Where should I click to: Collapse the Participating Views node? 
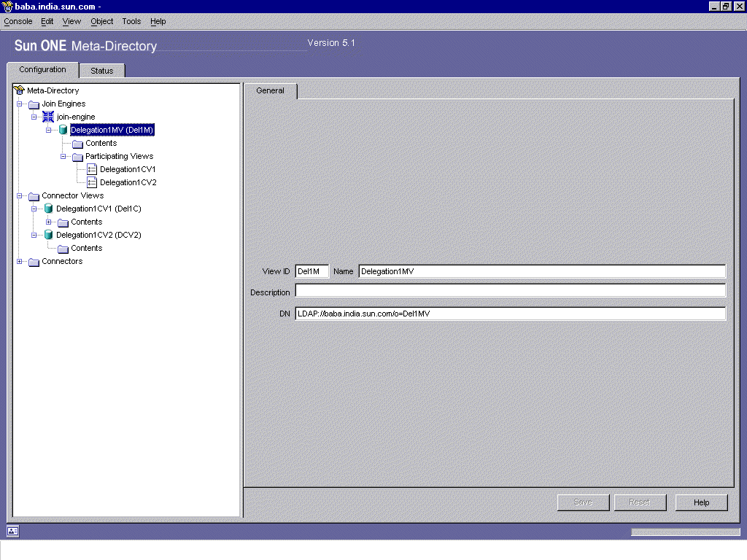[x=63, y=156]
